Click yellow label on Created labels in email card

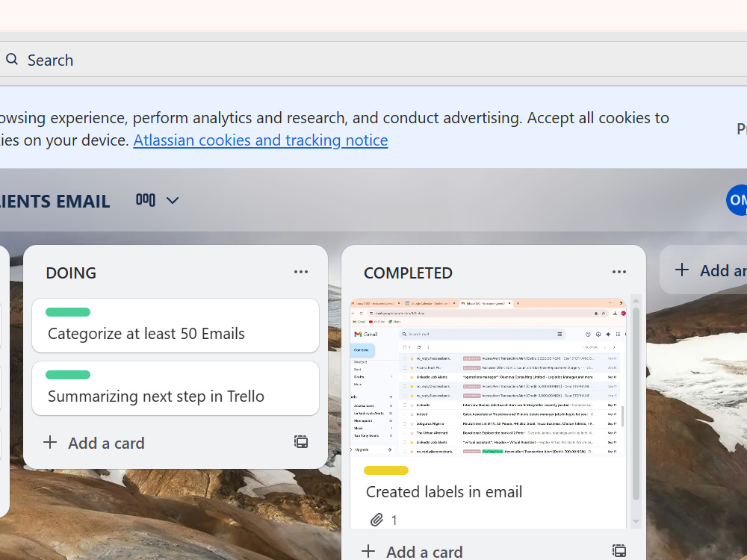386,470
